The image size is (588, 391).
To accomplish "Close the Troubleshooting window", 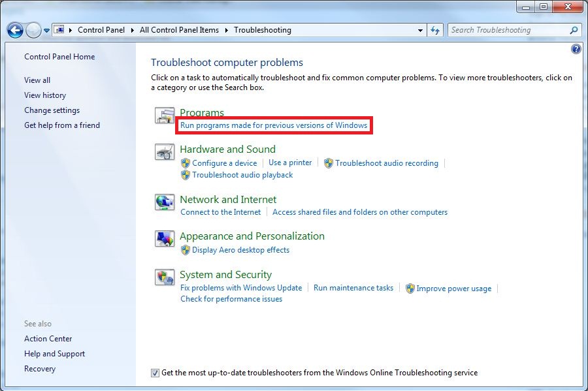I will point(568,7).
